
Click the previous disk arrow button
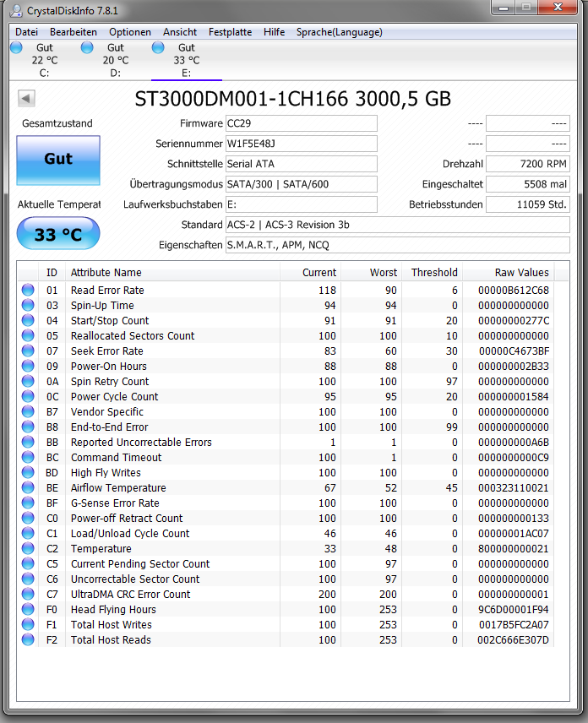pos(26,98)
